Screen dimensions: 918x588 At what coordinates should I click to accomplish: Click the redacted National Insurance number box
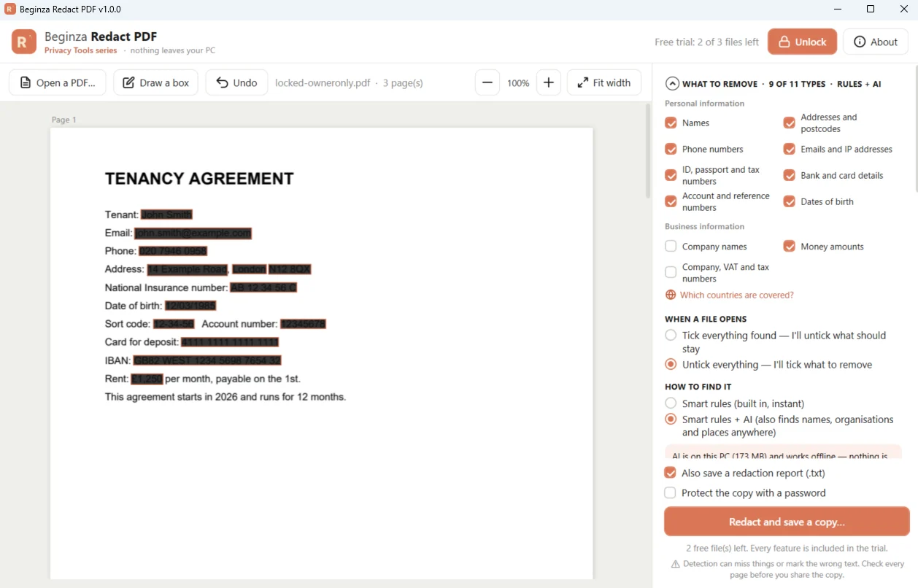(x=263, y=287)
